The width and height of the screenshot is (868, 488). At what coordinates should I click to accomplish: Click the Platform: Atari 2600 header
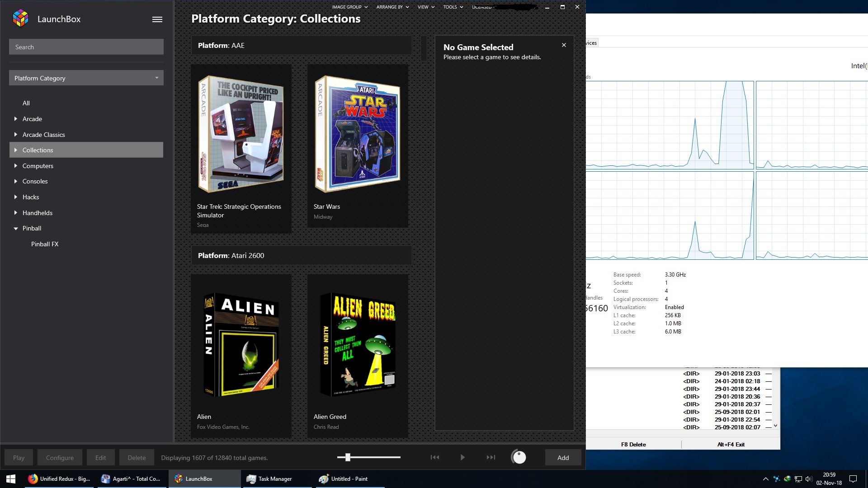(302, 256)
